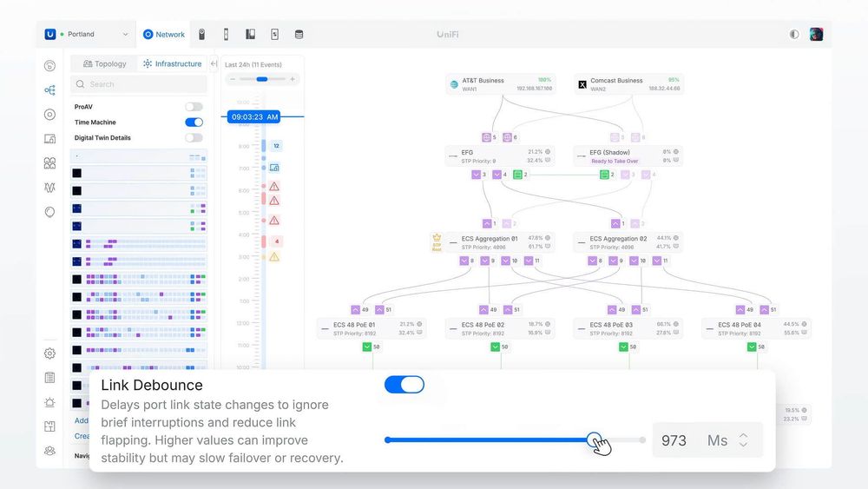Click the EFG green HA link port 2
Image resolution: width=868 pixels, height=489 pixels.
pos(517,175)
